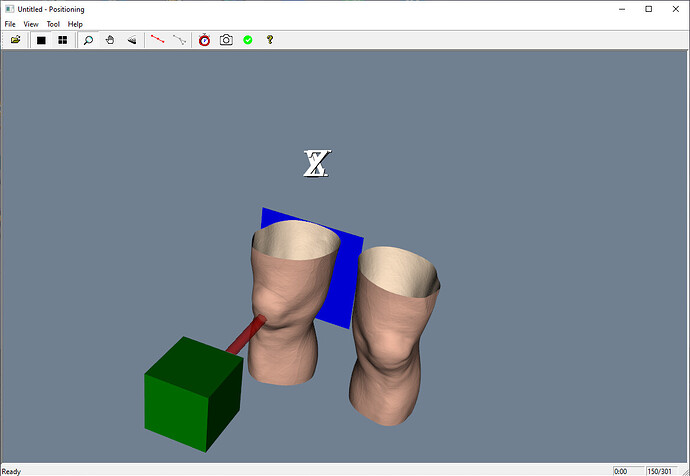
Task: Open the File menu
Action: click(10, 23)
